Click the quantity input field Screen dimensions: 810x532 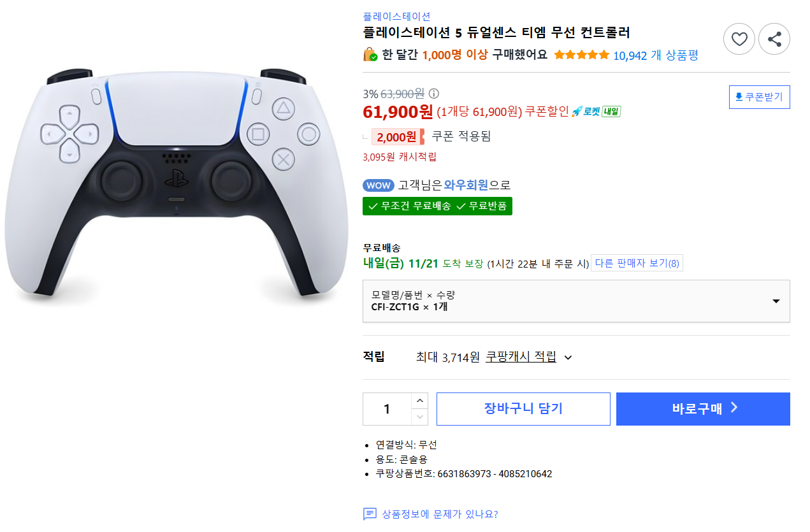click(386, 408)
